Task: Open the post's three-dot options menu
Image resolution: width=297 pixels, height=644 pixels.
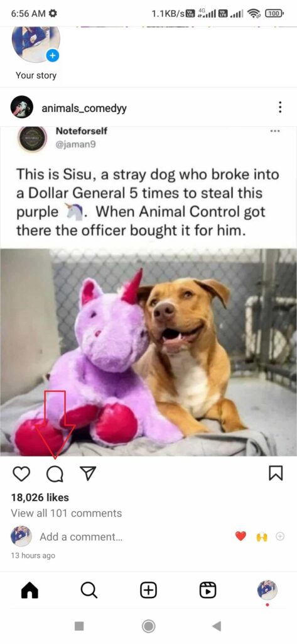Action: click(x=280, y=108)
